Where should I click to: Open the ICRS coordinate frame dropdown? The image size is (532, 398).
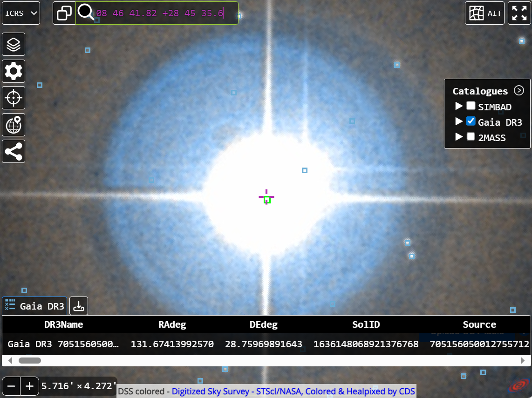(x=21, y=13)
